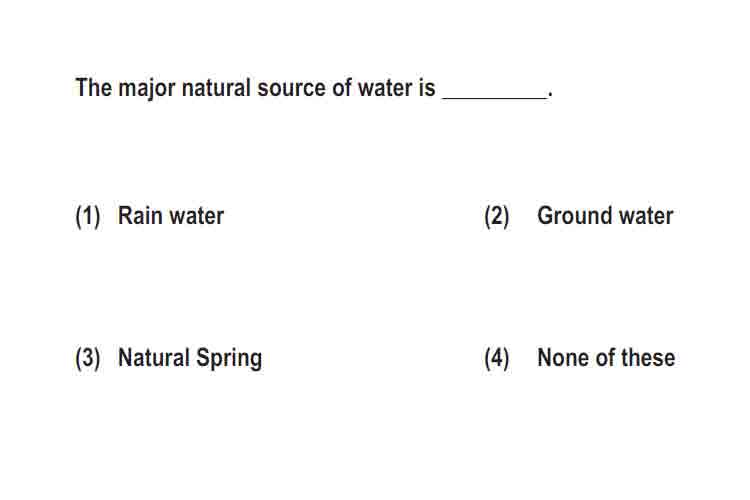
Task: Click the word "Natural" in option three
Action: [x=154, y=358]
